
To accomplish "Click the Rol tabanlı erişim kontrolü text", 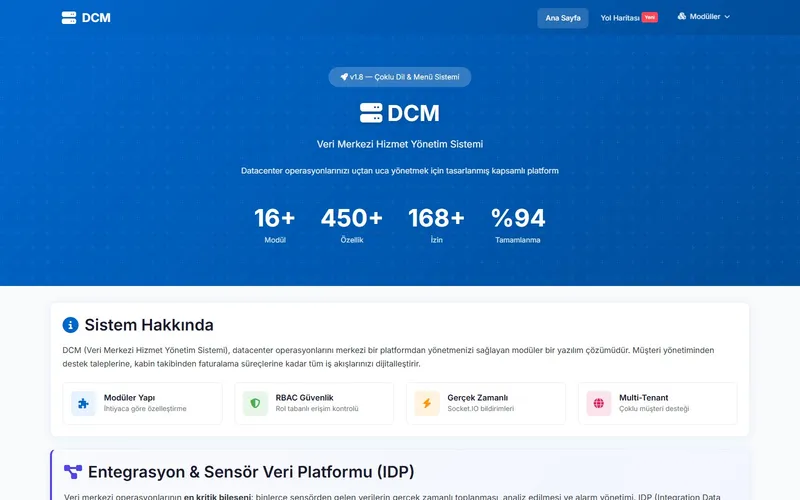I will (317, 409).
